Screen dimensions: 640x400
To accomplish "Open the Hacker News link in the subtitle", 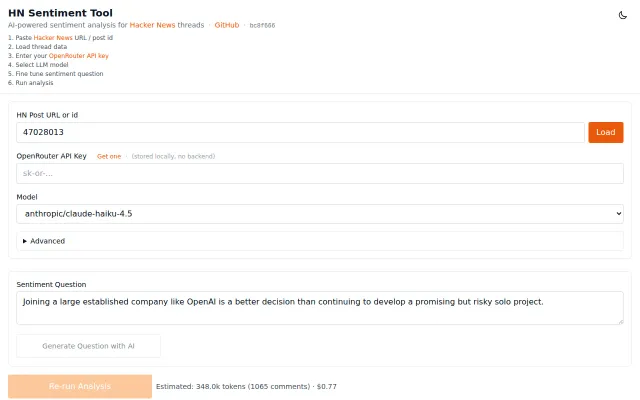I will coord(152,25).
